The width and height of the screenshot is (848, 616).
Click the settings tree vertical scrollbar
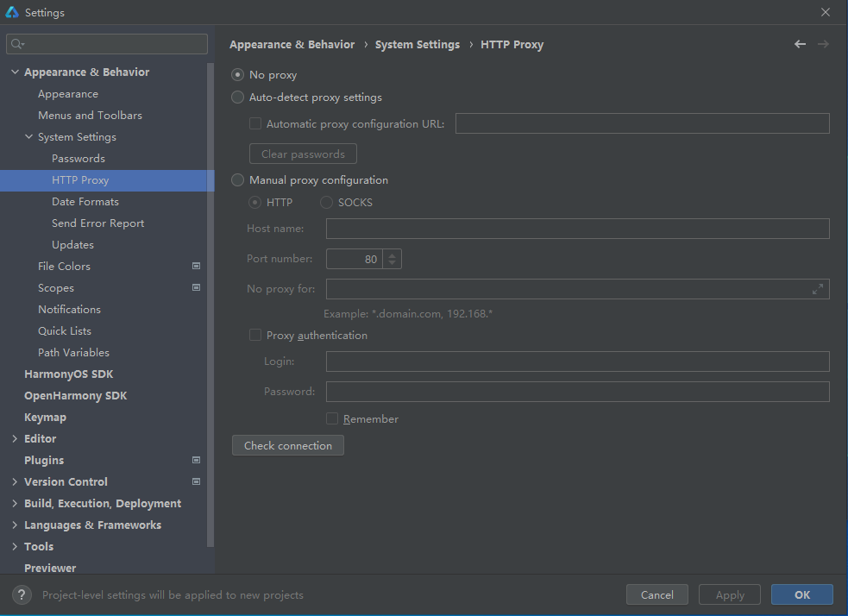pyautogui.click(x=210, y=305)
